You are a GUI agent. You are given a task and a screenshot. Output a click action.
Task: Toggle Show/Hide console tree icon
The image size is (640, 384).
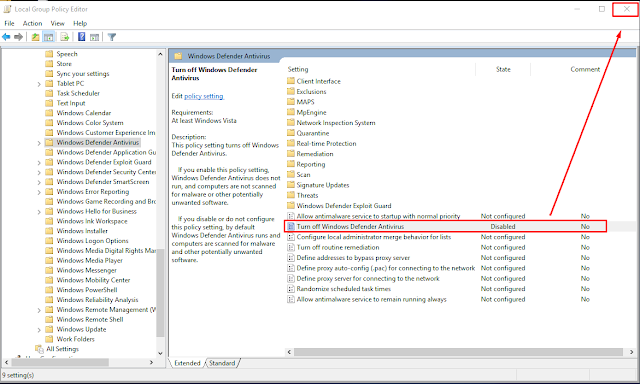point(49,37)
